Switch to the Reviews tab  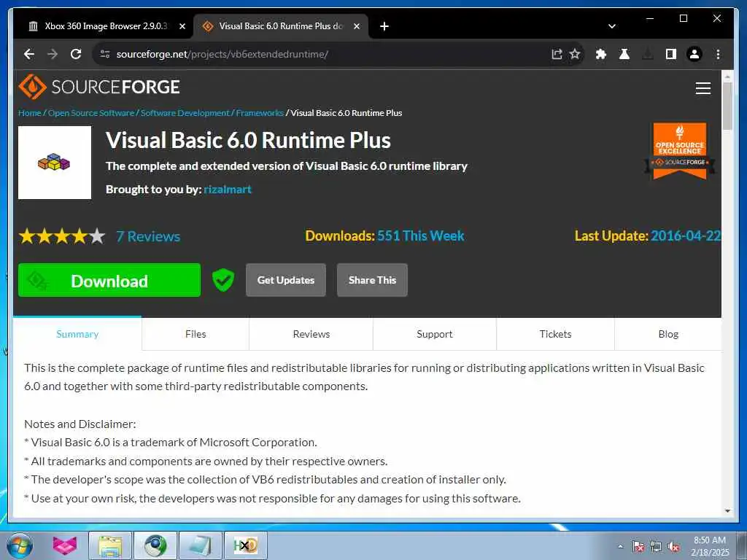(311, 334)
